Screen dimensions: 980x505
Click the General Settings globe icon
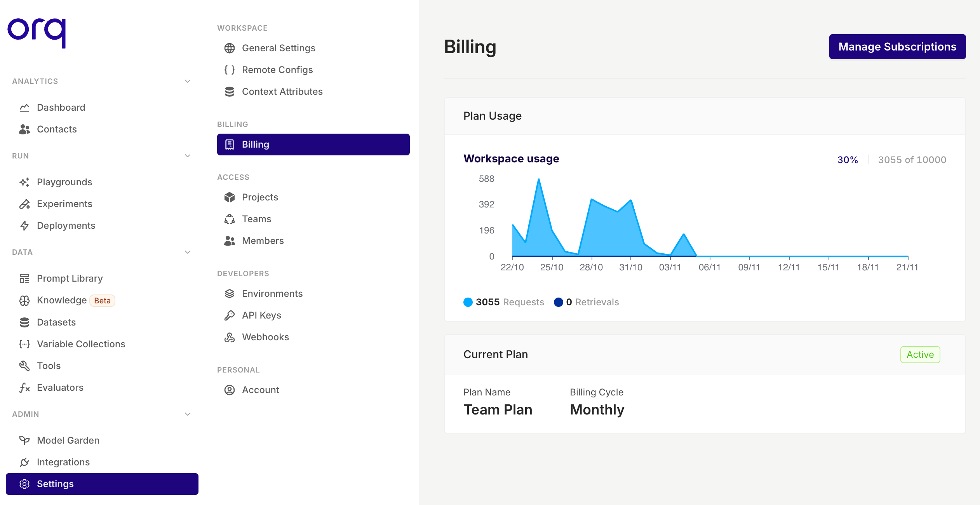[230, 48]
